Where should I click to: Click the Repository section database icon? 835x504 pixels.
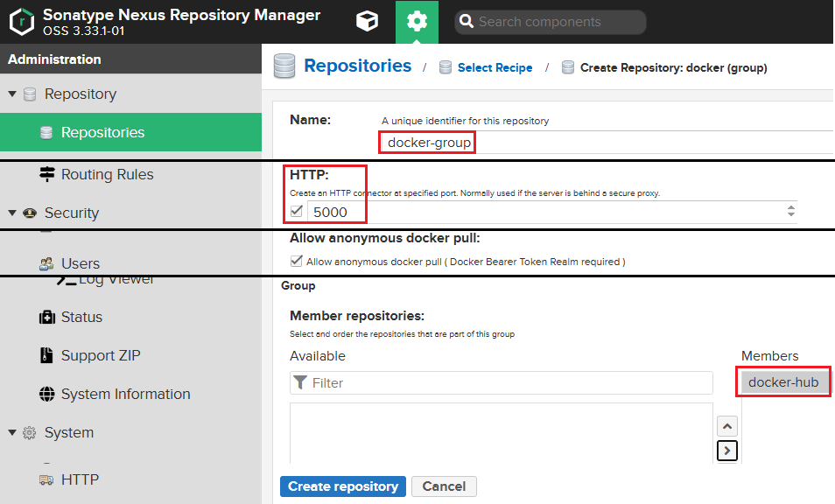[x=30, y=94]
